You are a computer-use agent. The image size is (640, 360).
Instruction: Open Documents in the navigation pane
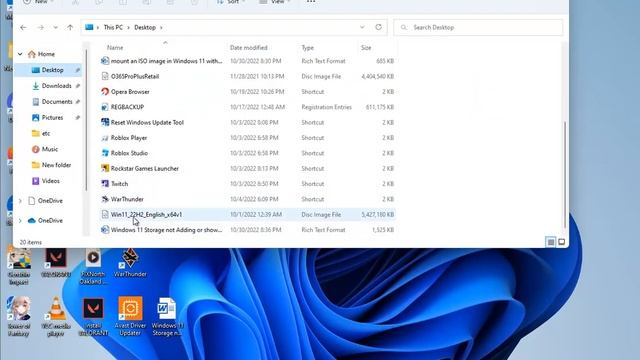(57, 102)
